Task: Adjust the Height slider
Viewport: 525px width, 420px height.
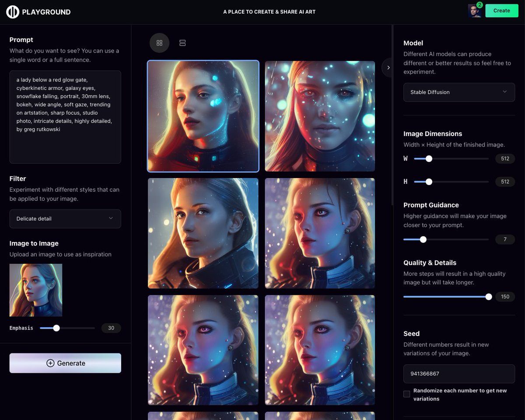Action: click(451, 182)
